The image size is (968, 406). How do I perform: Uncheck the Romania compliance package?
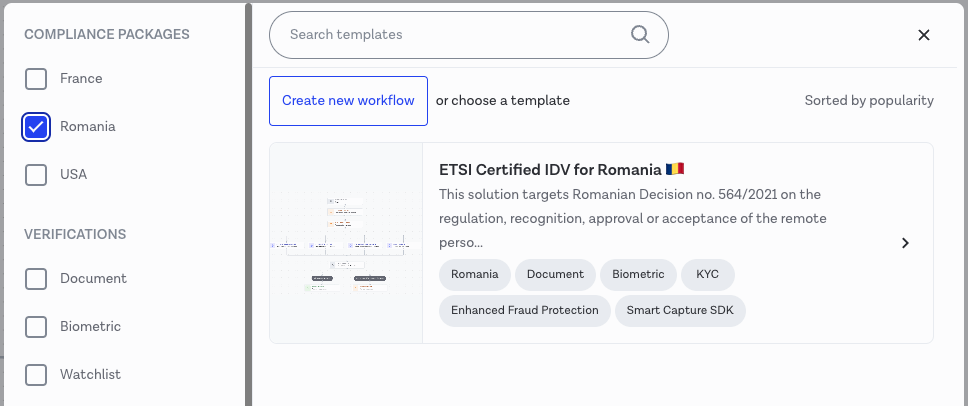(x=36, y=127)
